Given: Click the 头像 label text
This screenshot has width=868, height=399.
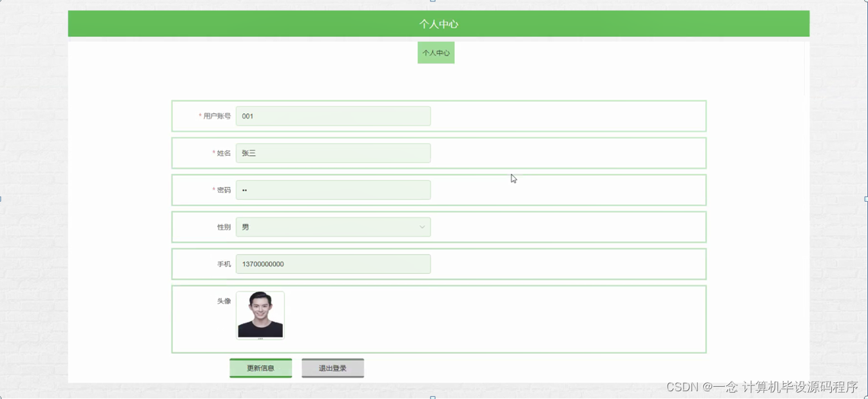Looking at the screenshot, I should point(224,301).
